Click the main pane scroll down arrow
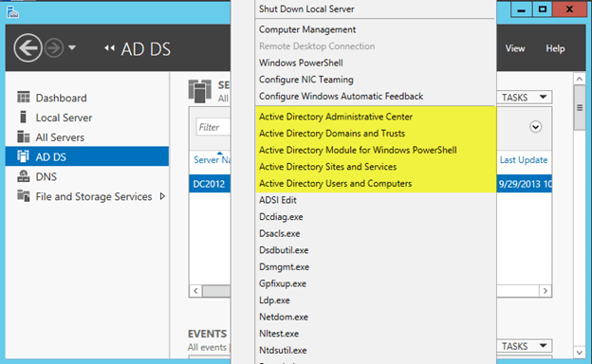Image resolution: width=592 pixels, height=364 pixels. pyautogui.click(x=580, y=353)
